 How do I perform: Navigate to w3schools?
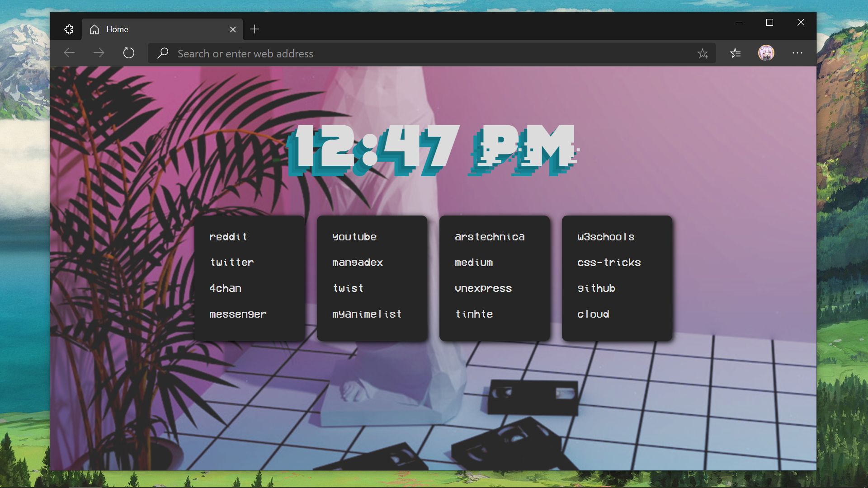click(606, 236)
